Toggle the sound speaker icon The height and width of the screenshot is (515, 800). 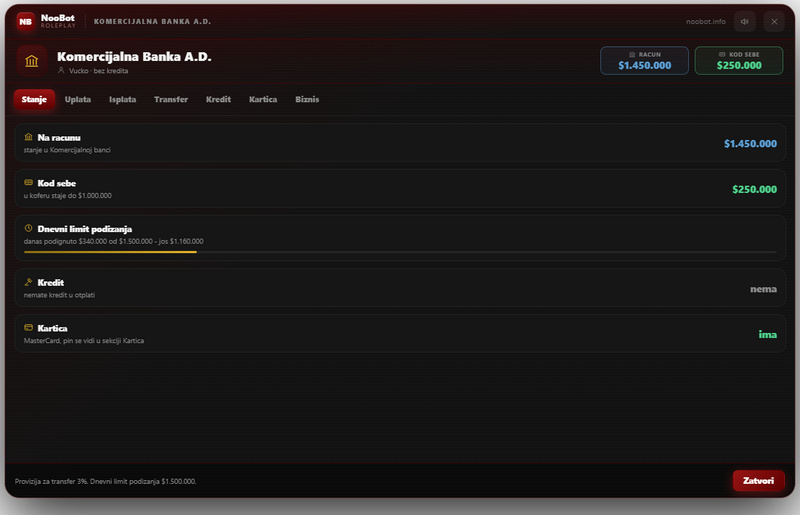click(x=744, y=21)
